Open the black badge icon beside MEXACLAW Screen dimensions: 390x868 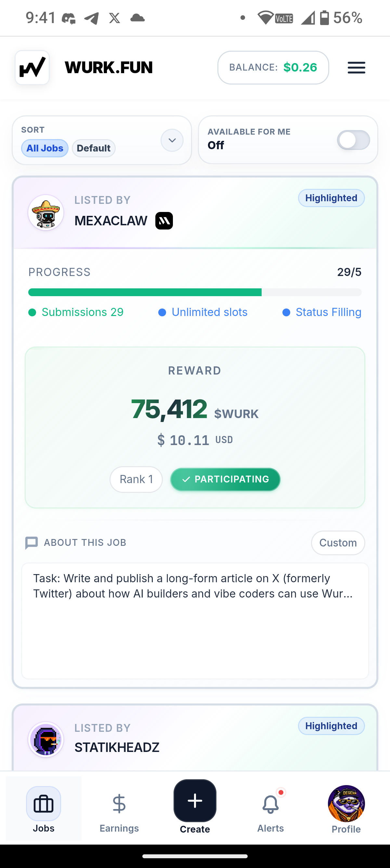[164, 221]
